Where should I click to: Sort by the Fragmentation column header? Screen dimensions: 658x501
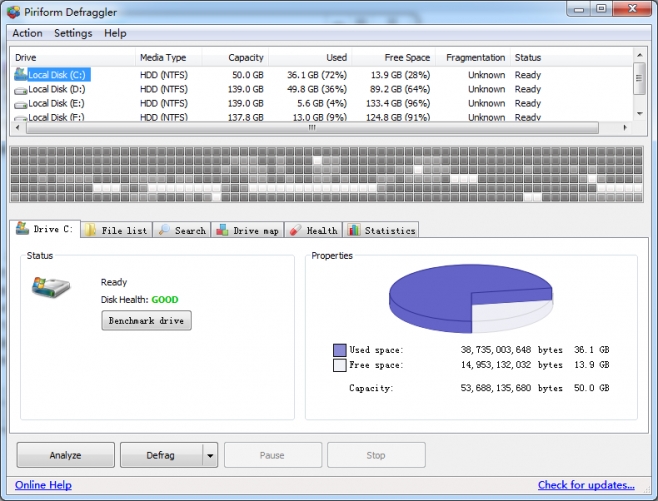click(473, 57)
